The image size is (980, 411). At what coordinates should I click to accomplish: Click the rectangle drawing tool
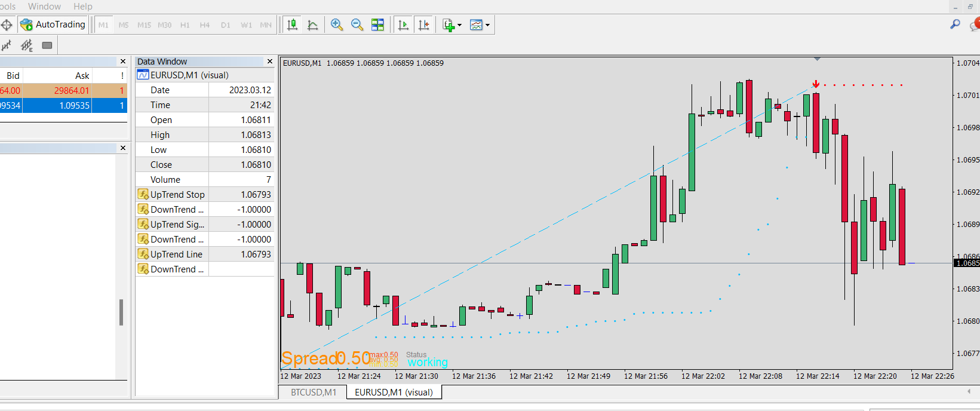coord(47,45)
